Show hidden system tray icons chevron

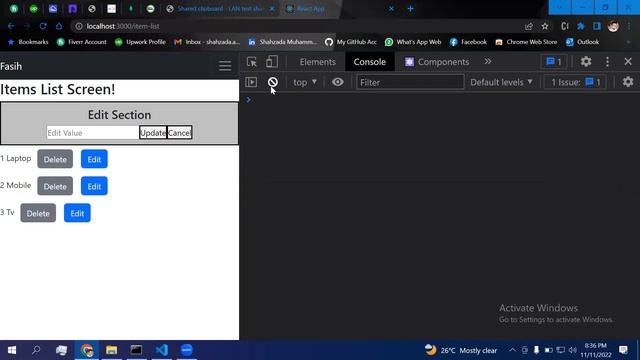click(x=512, y=350)
